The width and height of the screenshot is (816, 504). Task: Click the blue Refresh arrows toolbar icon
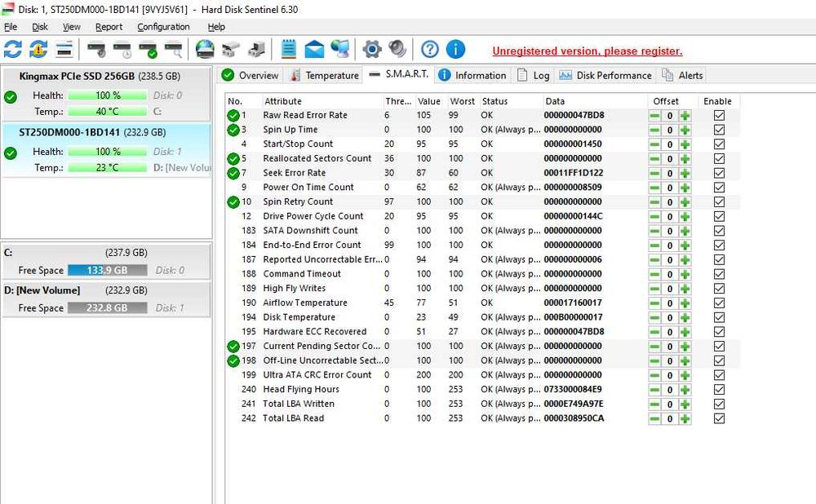click(x=13, y=50)
